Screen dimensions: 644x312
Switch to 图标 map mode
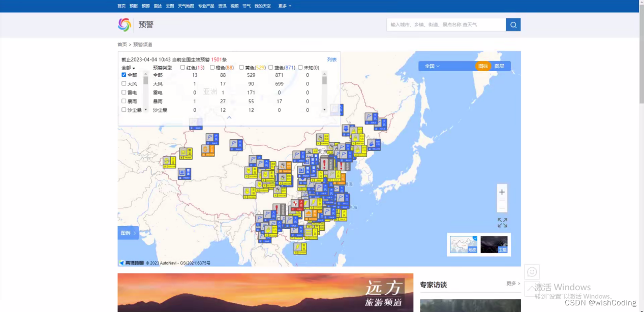coord(483,66)
